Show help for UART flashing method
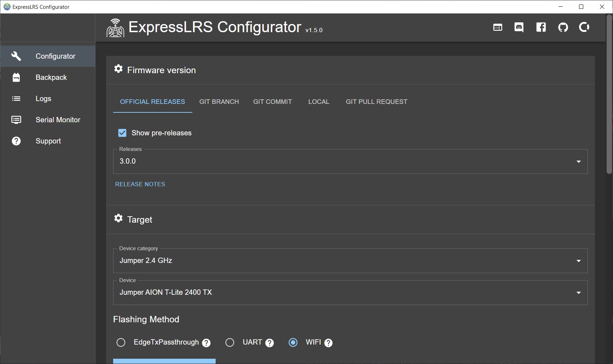This screenshot has width=613, height=364. pos(269,343)
